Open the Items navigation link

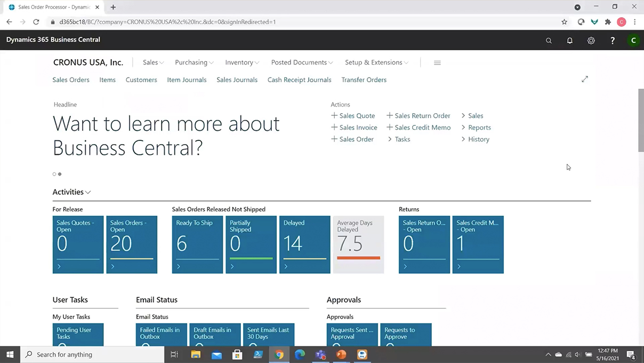107,80
